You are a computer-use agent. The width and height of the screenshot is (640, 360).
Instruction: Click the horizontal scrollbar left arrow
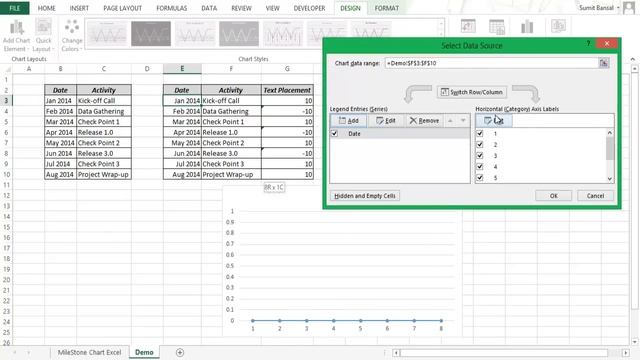tap(396, 353)
